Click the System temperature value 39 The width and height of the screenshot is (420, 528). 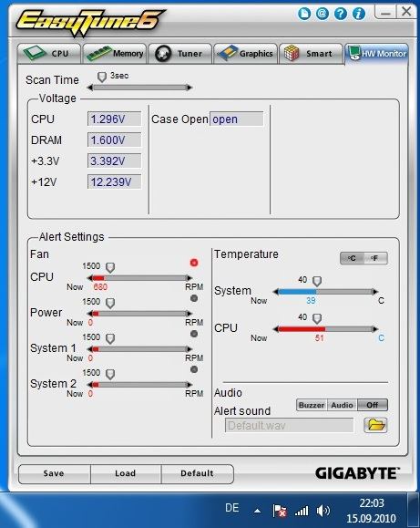(x=311, y=300)
